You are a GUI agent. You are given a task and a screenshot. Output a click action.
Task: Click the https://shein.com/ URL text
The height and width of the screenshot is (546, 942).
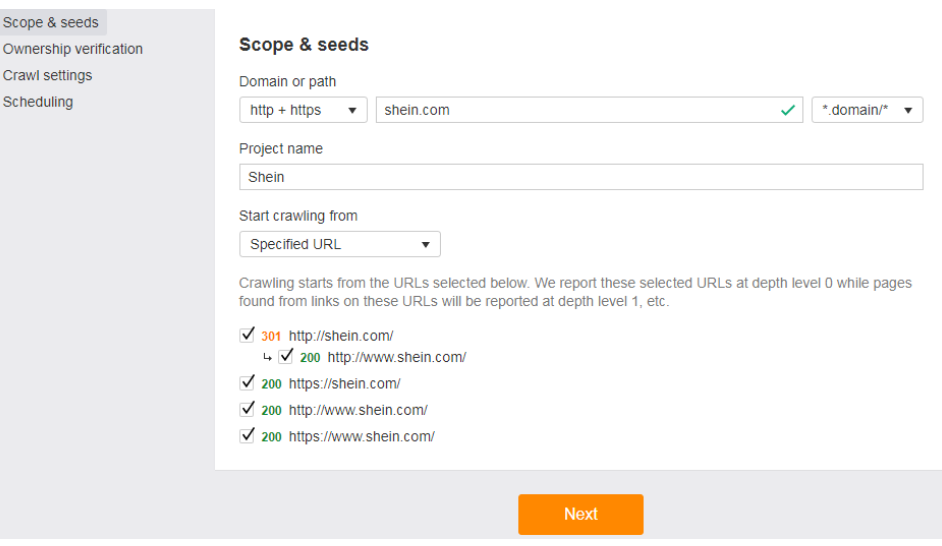click(x=344, y=384)
